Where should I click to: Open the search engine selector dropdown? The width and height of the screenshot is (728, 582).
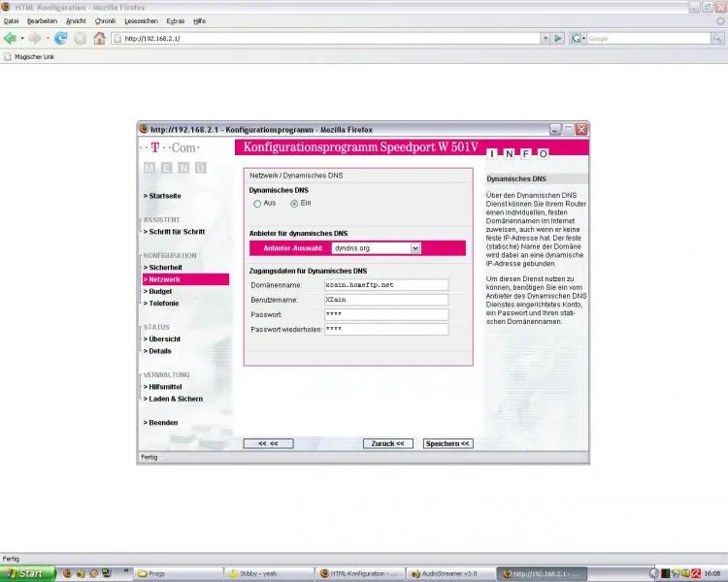[x=579, y=39]
